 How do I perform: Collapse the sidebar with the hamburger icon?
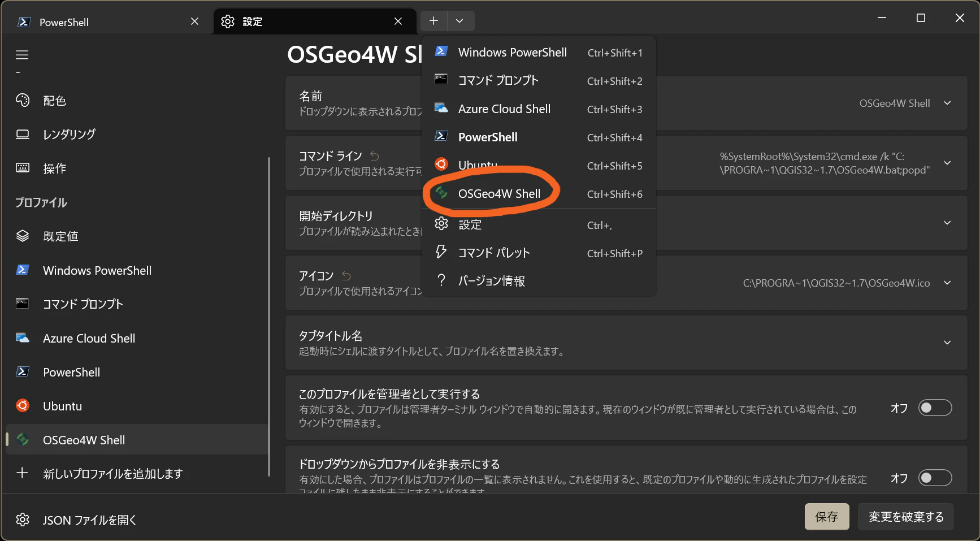[22, 55]
